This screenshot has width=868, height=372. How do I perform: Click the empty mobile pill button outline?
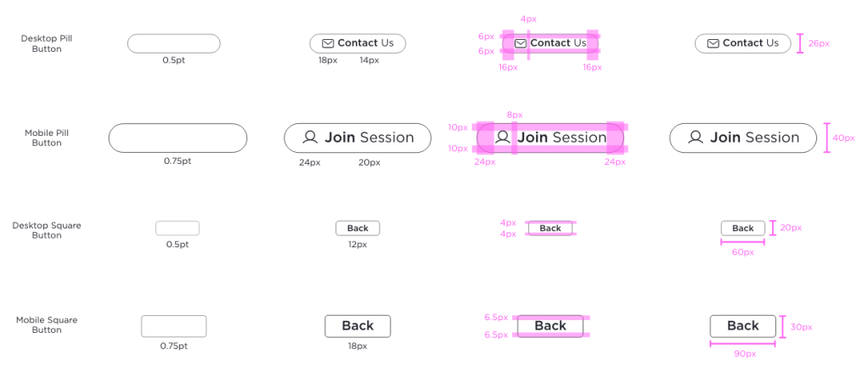(178, 138)
